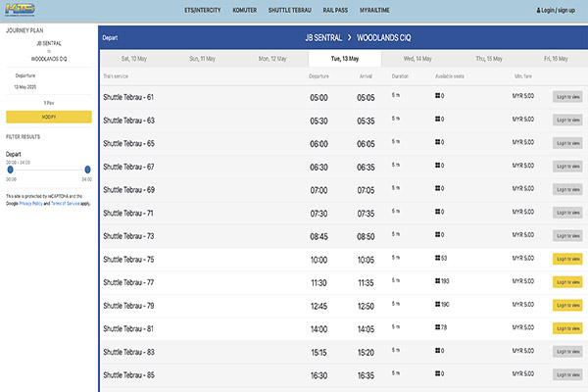Screen dimensions: 588x392
Task: Click seat icon for Shuttle Tebrau - 61
Action: (437, 96)
